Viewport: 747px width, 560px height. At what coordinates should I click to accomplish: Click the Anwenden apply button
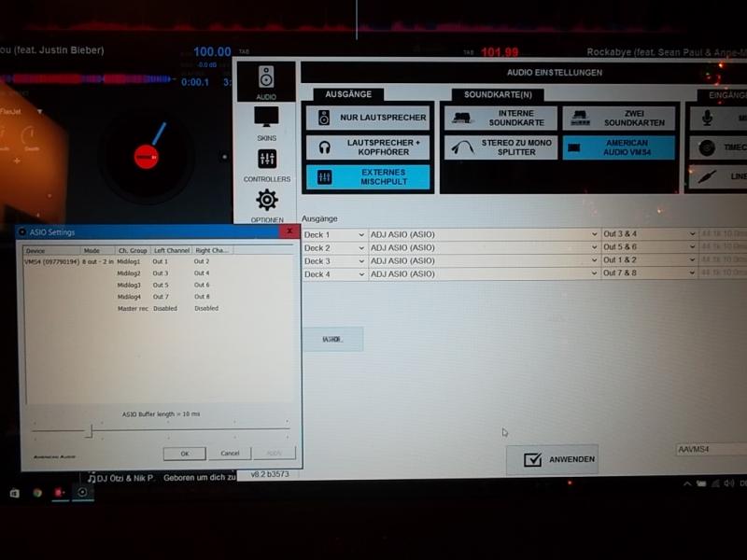(x=552, y=459)
